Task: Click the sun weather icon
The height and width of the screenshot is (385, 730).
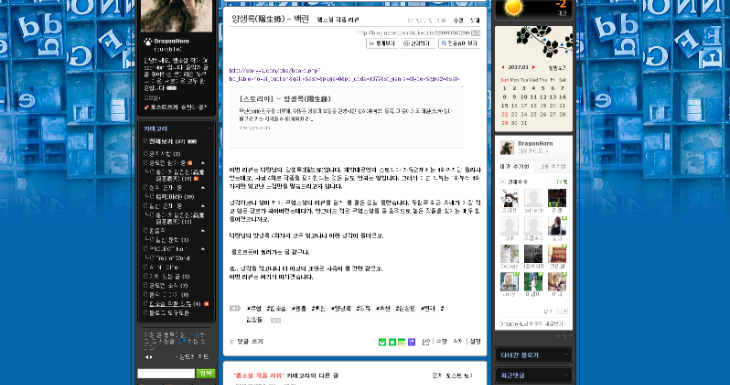Action: tap(513, 7)
